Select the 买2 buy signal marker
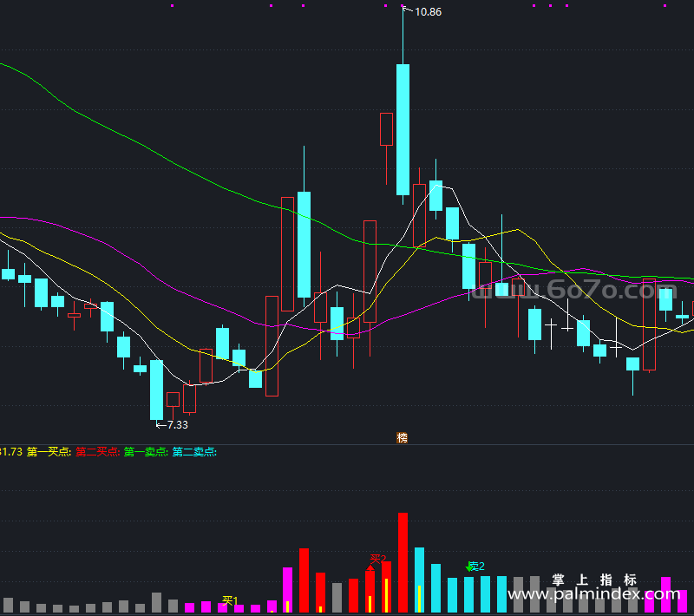The width and height of the screenshot is (694, 616). point(378,559)
